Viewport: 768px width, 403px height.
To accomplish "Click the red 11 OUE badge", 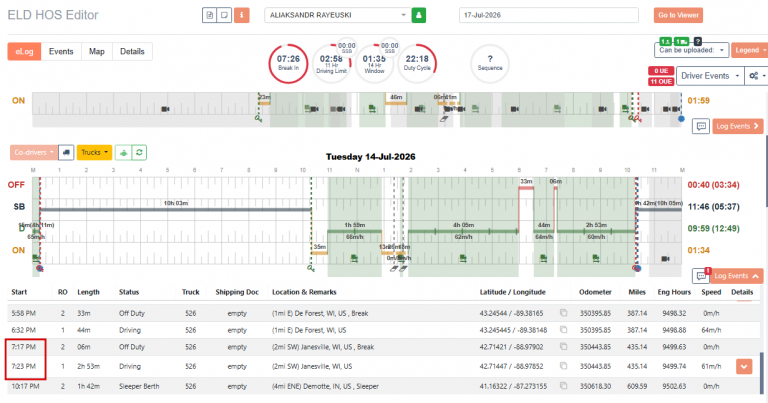I will (661, 82).
